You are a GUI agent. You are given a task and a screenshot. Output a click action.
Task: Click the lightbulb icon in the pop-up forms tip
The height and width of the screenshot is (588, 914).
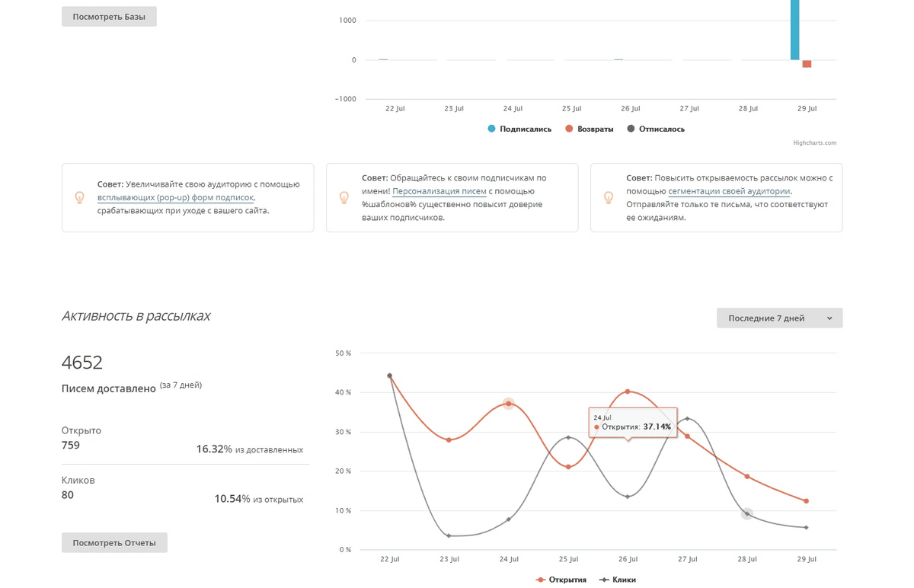point(79,197)
